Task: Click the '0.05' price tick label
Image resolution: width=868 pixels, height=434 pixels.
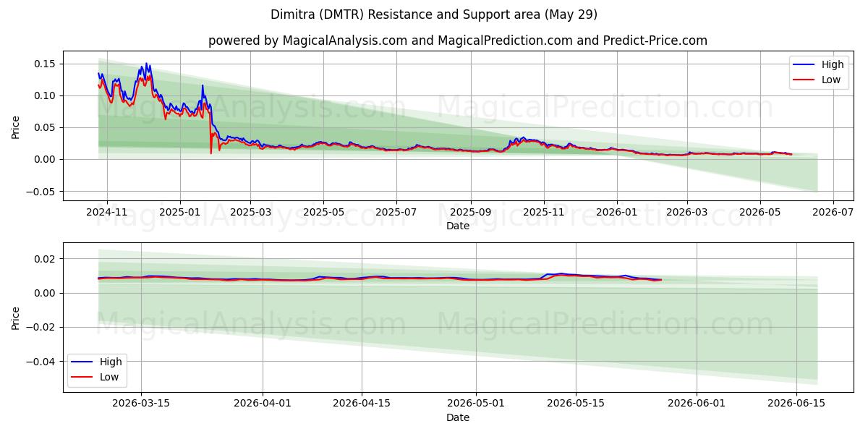Action: 46,127
